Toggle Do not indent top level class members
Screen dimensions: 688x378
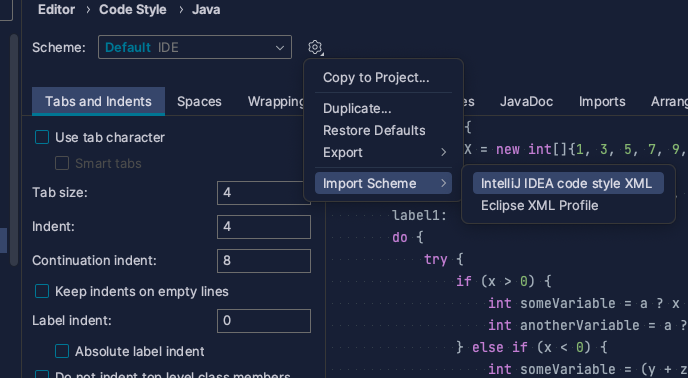pyautogui.click(x=42, y=374)
